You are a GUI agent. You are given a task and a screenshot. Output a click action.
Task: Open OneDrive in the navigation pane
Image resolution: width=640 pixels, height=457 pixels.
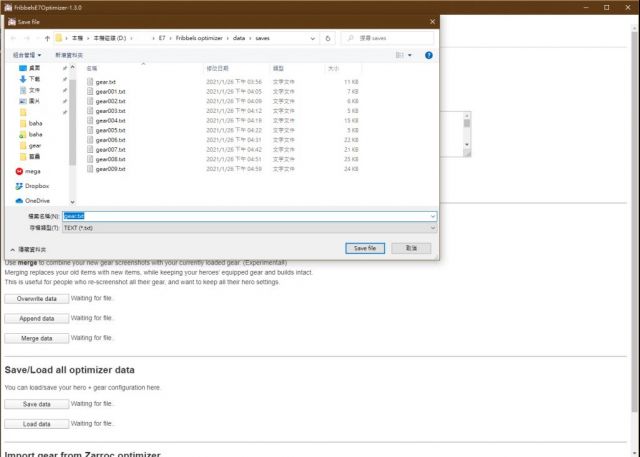(37, 200)
